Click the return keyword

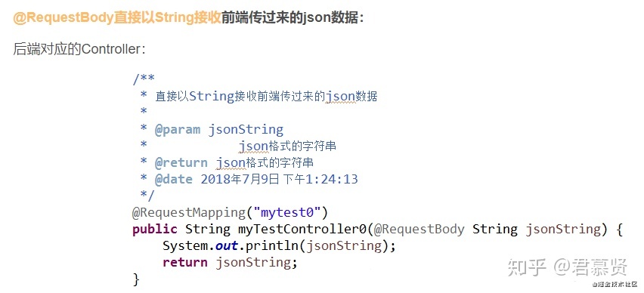coord(185,262)
